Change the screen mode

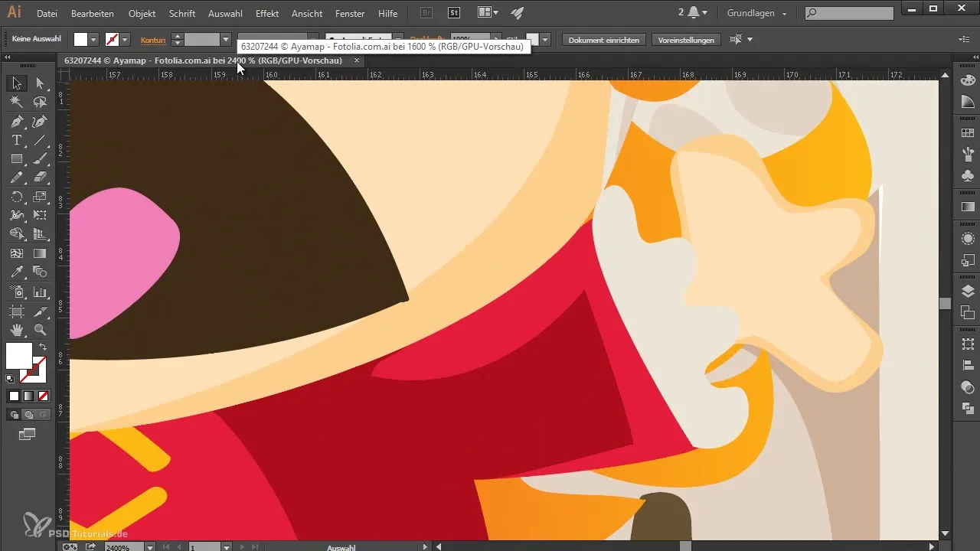click(x=28, y=434)
